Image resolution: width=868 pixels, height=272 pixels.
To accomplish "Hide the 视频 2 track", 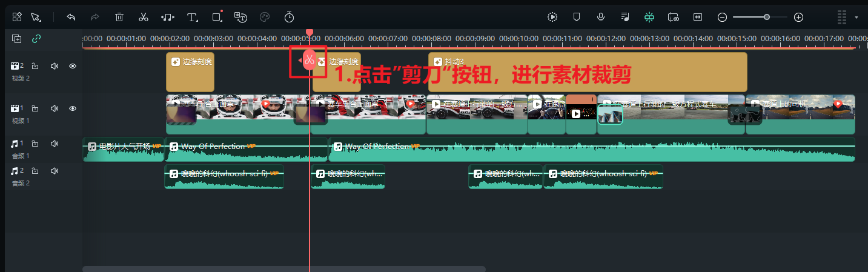I will [x=73, y=66].
